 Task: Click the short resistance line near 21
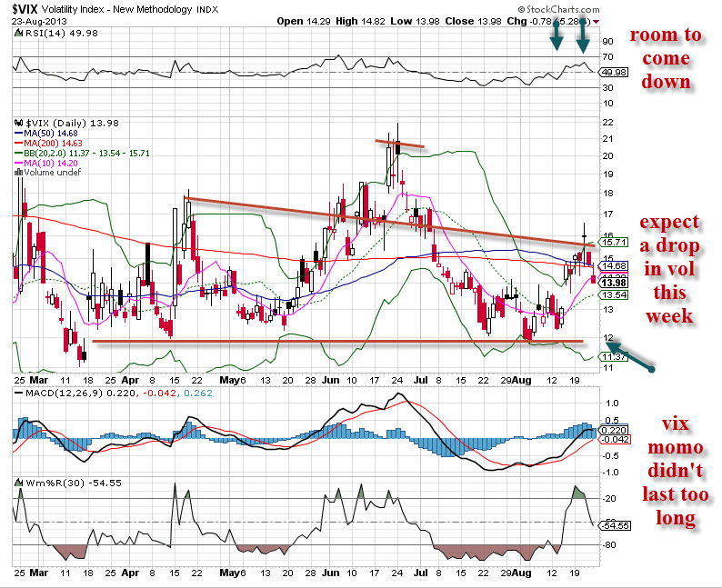tap(400, 143)
